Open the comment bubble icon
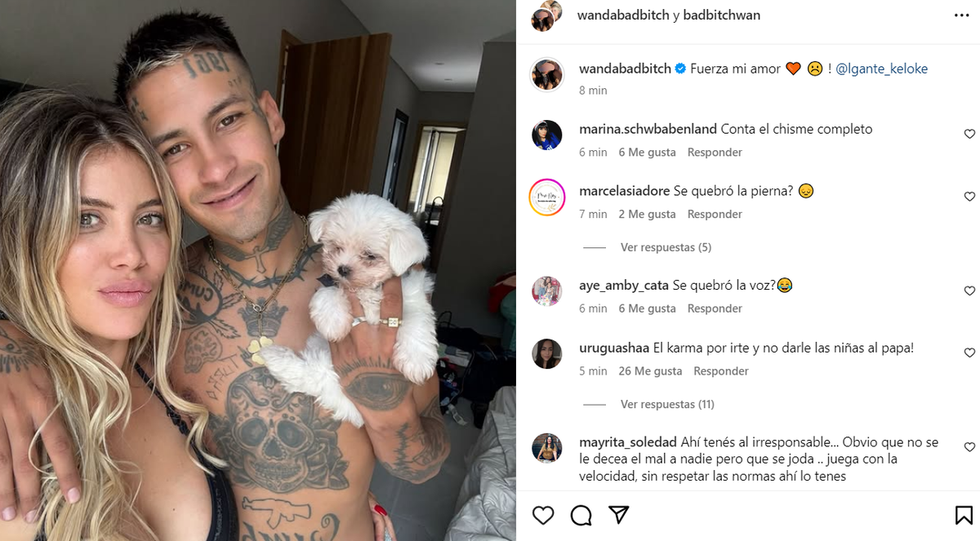Screen dimensions: 980x541 pos(581,515)
